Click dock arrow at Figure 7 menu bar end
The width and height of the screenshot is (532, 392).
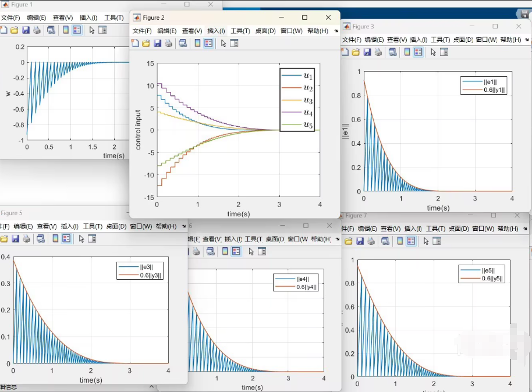click(525, 229)
